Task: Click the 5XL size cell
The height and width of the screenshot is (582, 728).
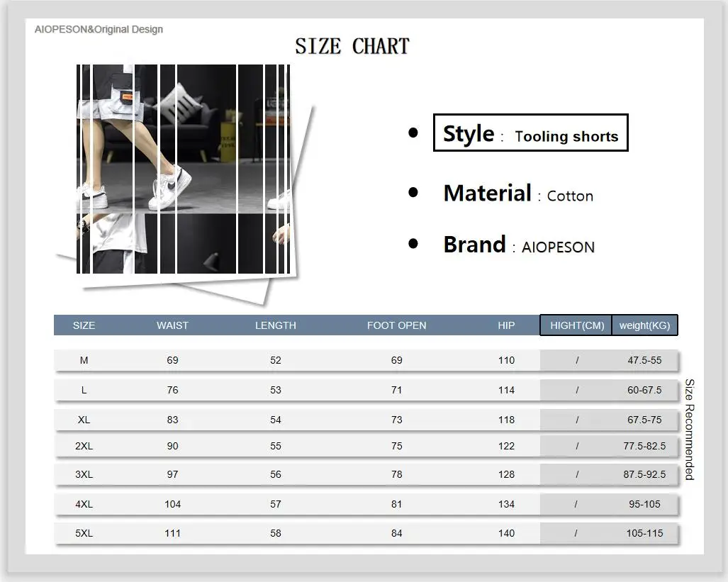Action: click(84, 533)
